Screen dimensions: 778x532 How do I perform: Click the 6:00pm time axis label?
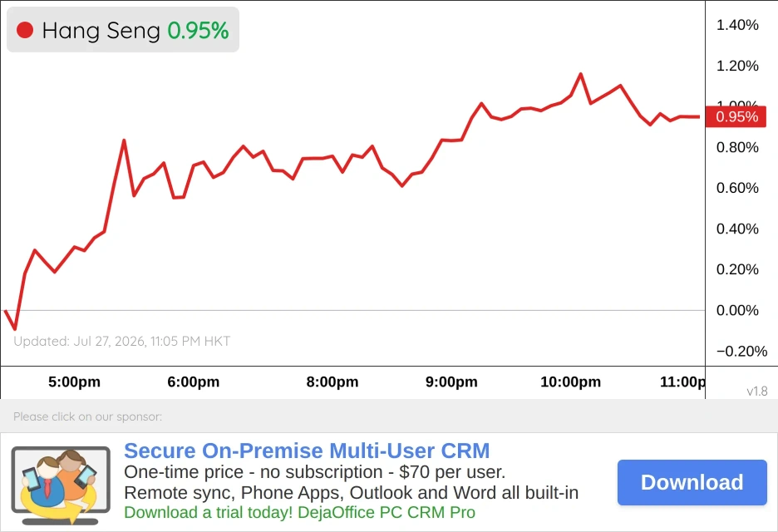tap(194, 382)
